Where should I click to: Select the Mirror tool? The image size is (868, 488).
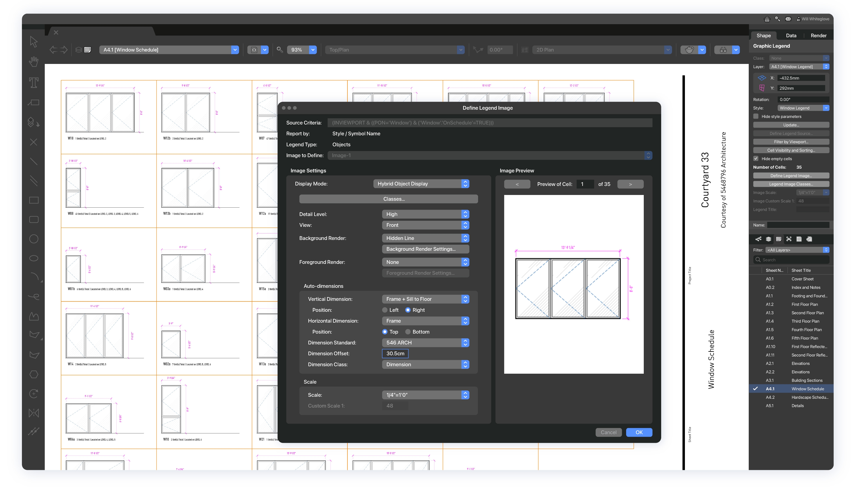(34, 413)
